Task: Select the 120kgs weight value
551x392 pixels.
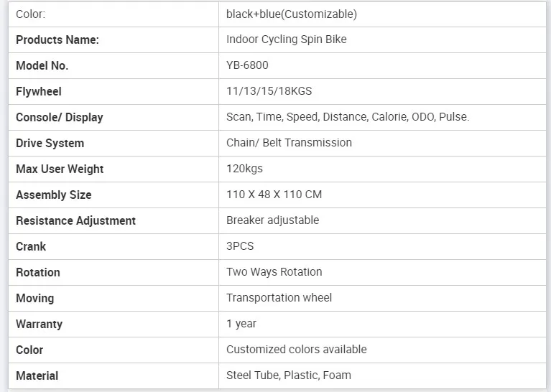Action: pos(244,169)
